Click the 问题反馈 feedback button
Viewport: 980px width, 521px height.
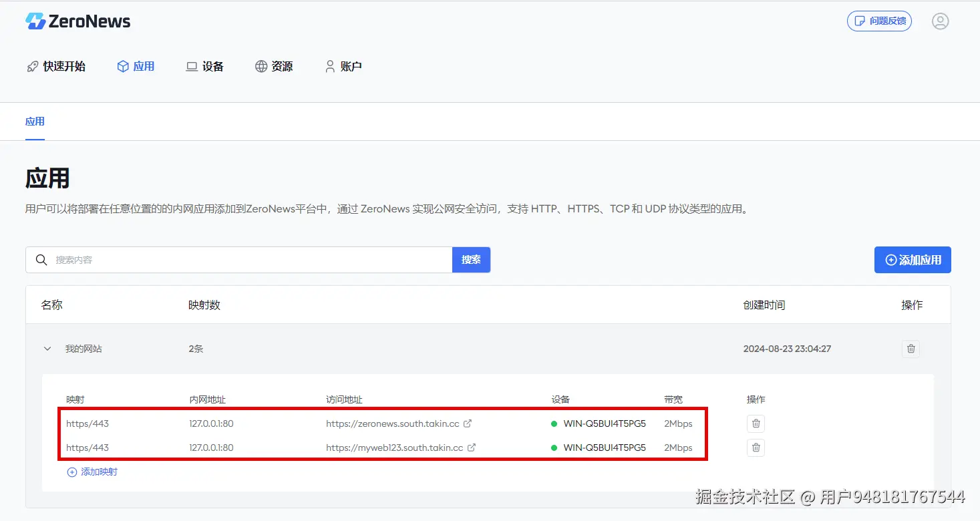coord(879,21)
